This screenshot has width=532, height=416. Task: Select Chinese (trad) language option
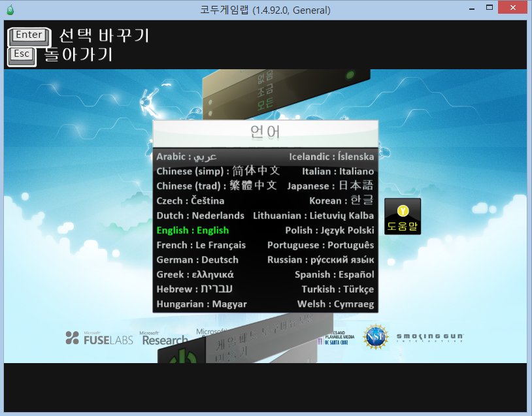coord(217,185)
